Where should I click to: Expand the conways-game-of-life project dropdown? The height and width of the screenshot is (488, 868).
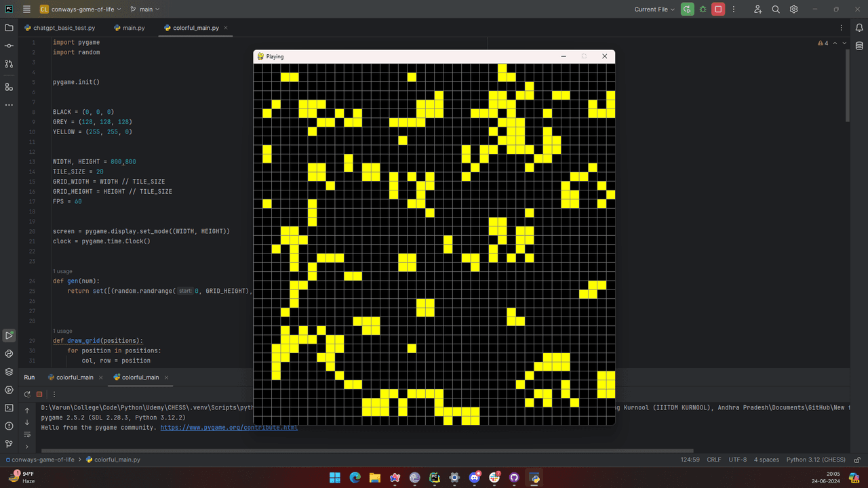(80, 9)
